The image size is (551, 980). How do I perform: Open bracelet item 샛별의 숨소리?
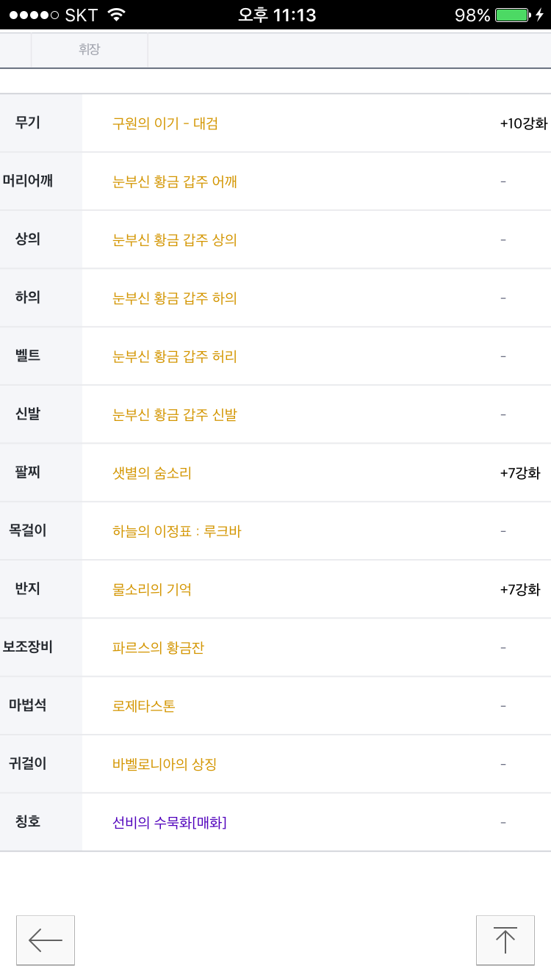coord(151,473)
